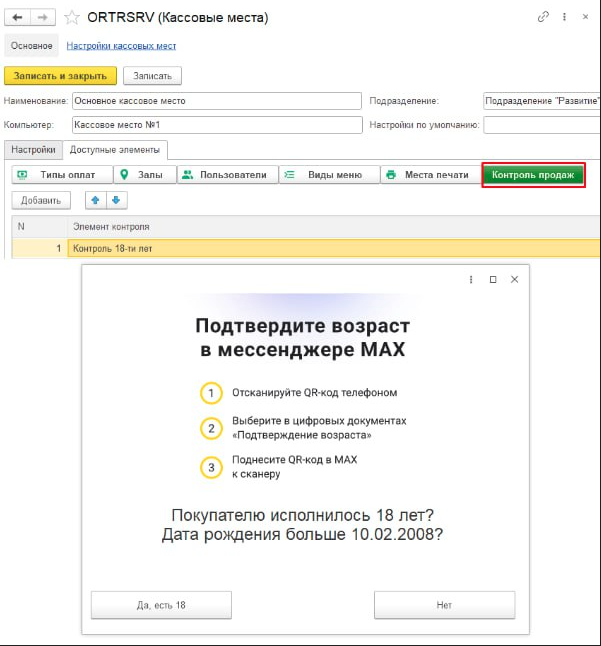Click the forward navigation arrow

pyautogui.click(x=42, y=18)
